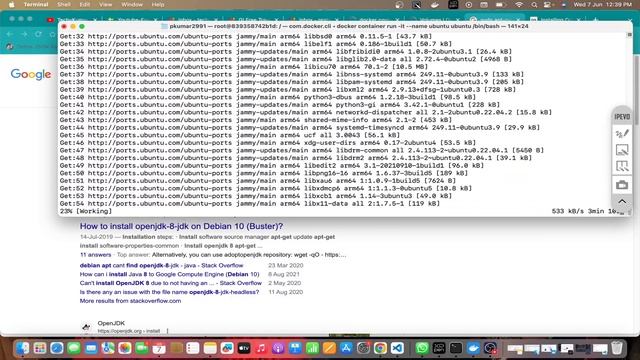Open '11 answers' link in search result
The height and width of the screenshot is (360, 640).
click(96, 255)
